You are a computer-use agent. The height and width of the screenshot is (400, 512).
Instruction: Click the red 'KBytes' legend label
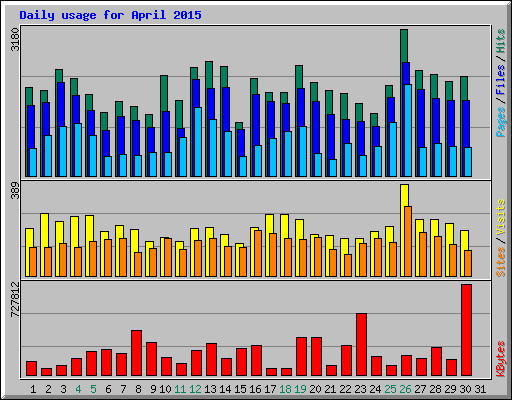pyautogui.click(x=501, y=359)
